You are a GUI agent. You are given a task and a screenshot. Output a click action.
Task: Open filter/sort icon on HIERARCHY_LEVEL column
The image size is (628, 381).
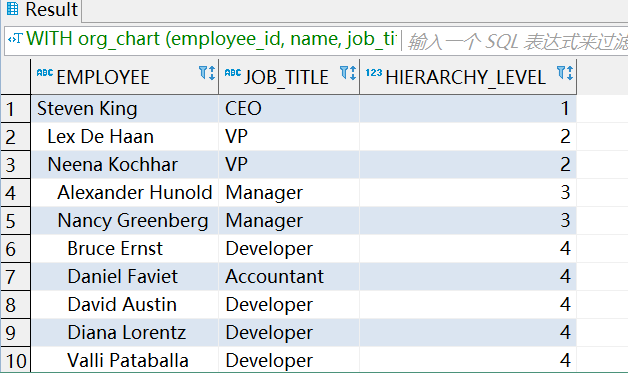click(x=565, y=73)
